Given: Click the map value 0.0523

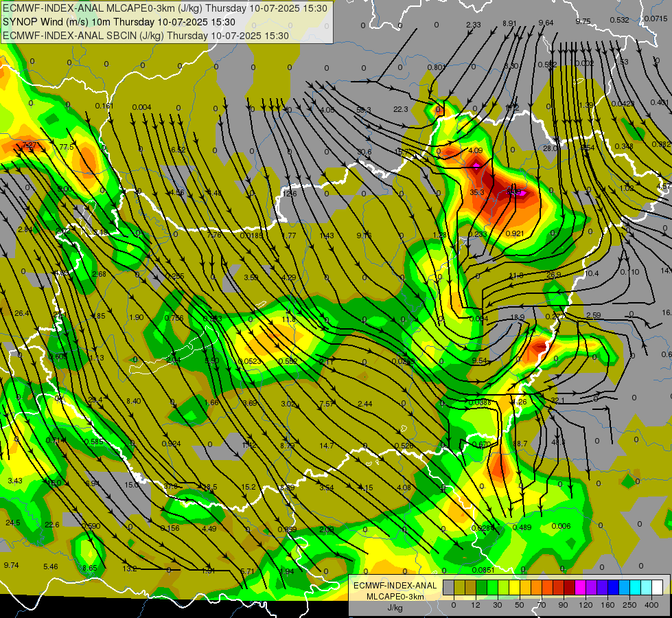Looking at the screenshot, I should pyautogui.click(x=249, y=361).
